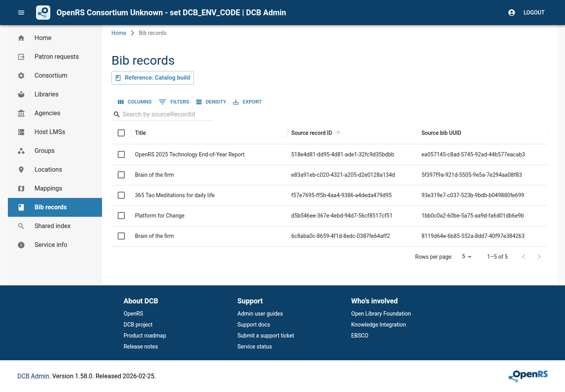The width and height of the screenshot is (565, 392).
Task: Click the Patron requests sidebar icon
Action: point(21,57)
